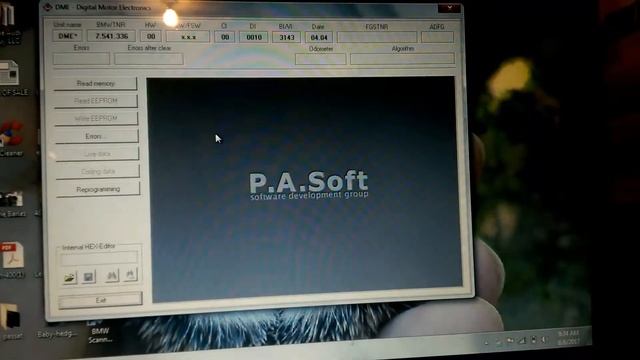Viewport: 640px width, 360px height.
Task: Click the Errors after clear field
Action: pyautogui.click(x=149, y=59)
